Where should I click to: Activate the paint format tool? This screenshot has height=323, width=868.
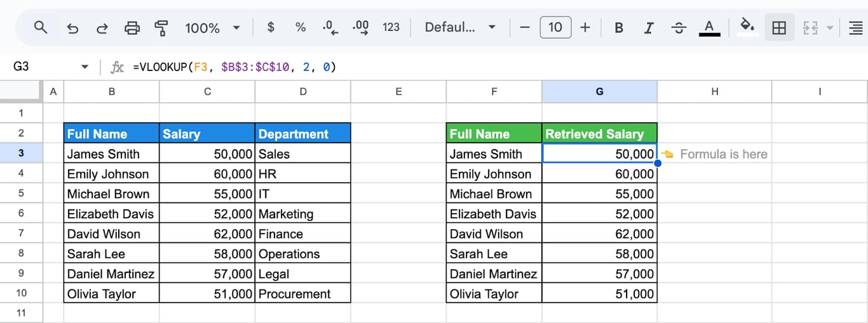tap(161, 28)
